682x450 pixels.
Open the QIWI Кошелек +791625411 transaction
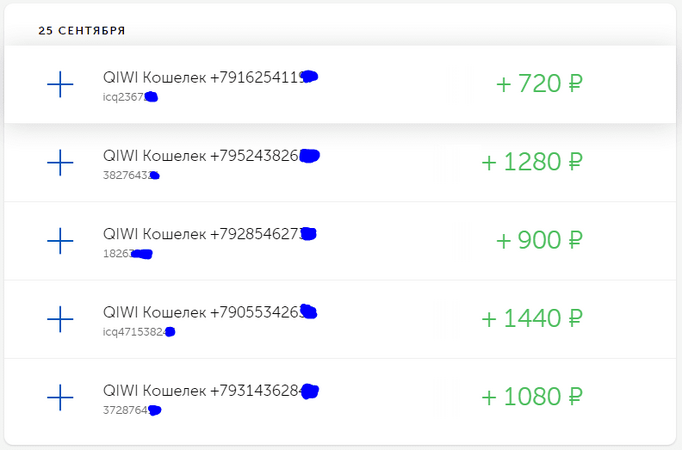340,84
